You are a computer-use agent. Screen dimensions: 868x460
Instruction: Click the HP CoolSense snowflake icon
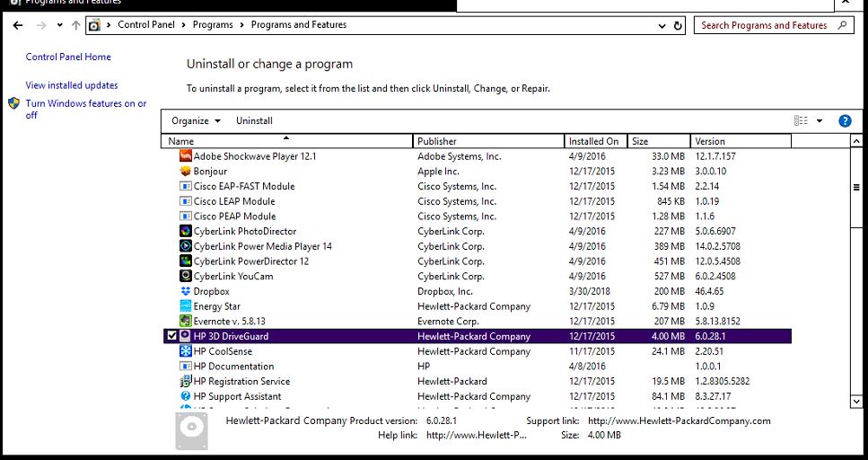tap(186, 351)
